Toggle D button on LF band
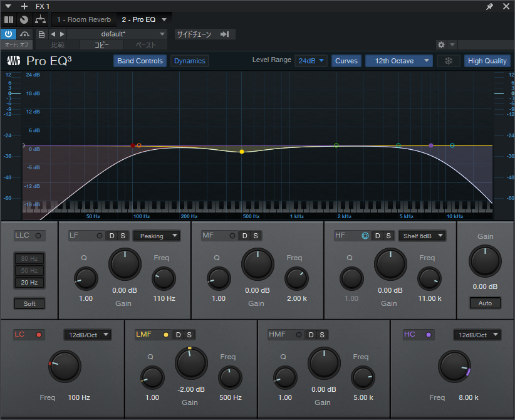Image resolution: width=515 pixels, height=420 pixels. (x=112, y=236)
